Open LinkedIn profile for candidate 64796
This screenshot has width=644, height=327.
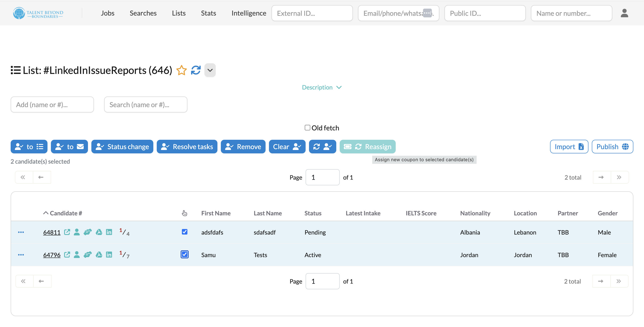tap(109, 255)
